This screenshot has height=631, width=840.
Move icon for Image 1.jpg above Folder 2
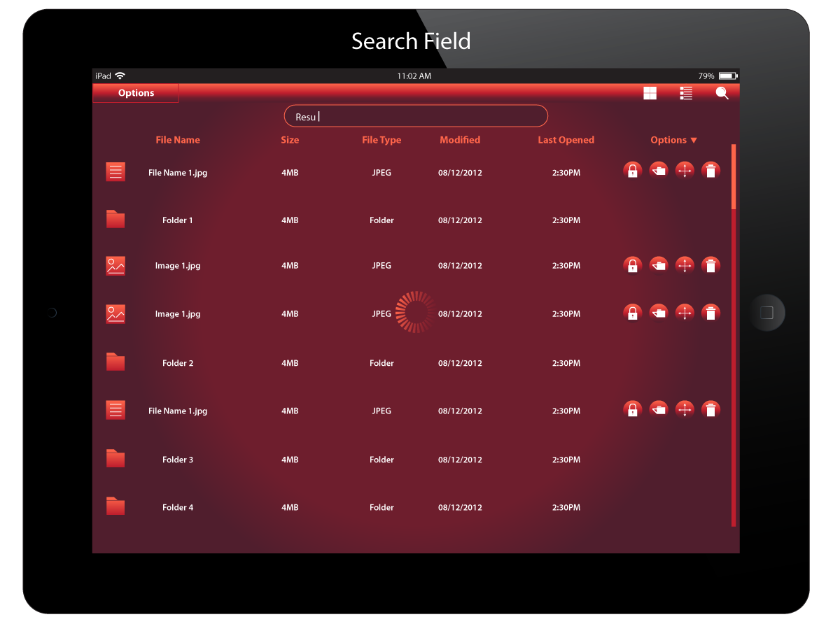point(685,313)
